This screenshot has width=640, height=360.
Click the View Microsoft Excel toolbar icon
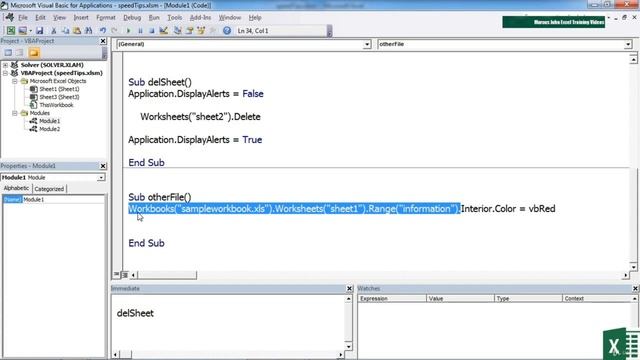point(11,31)
